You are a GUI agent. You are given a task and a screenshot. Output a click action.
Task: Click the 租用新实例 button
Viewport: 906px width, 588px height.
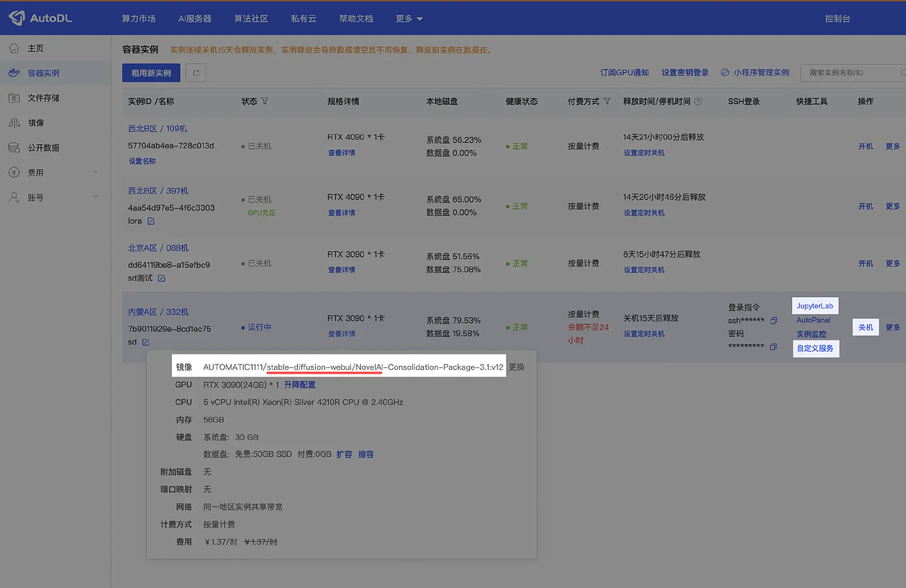[150, 72]
